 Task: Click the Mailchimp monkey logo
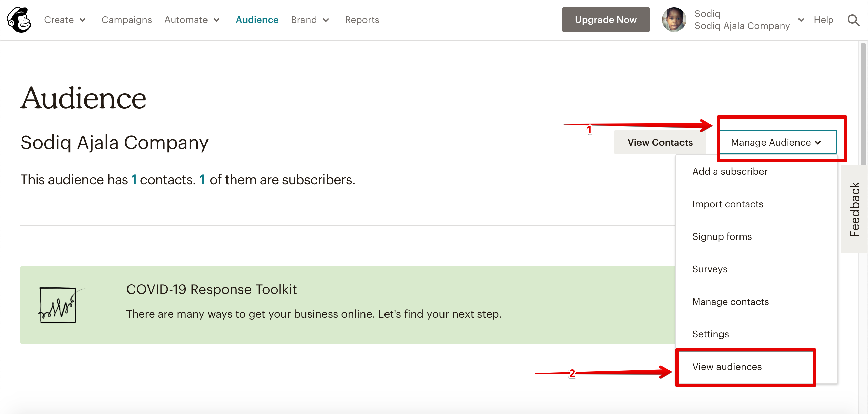(x=19, y=20)
